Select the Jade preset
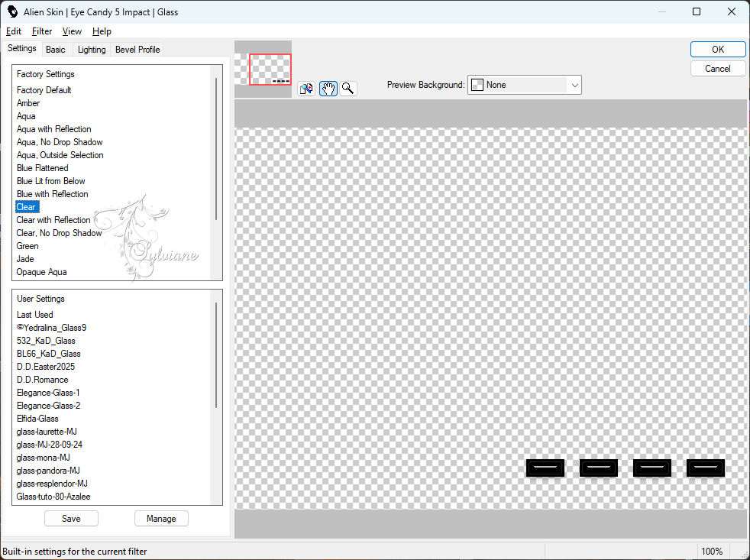 25,258
